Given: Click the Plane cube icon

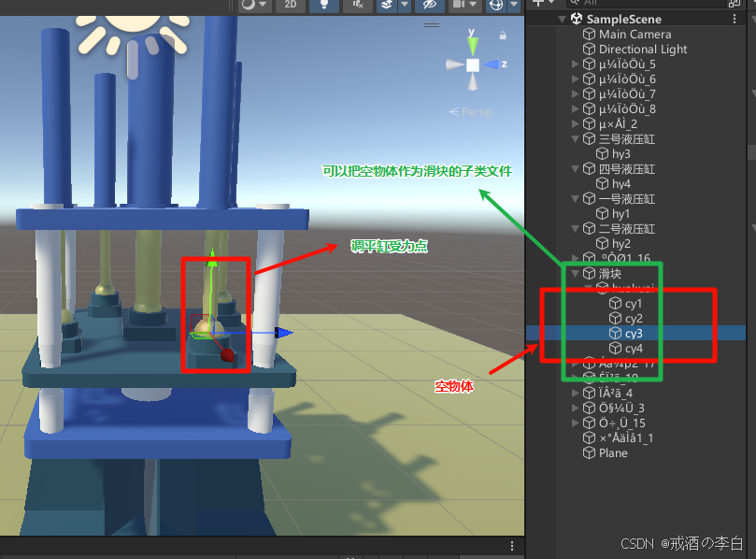Looking at the screenshot, I should pos(589,452).
